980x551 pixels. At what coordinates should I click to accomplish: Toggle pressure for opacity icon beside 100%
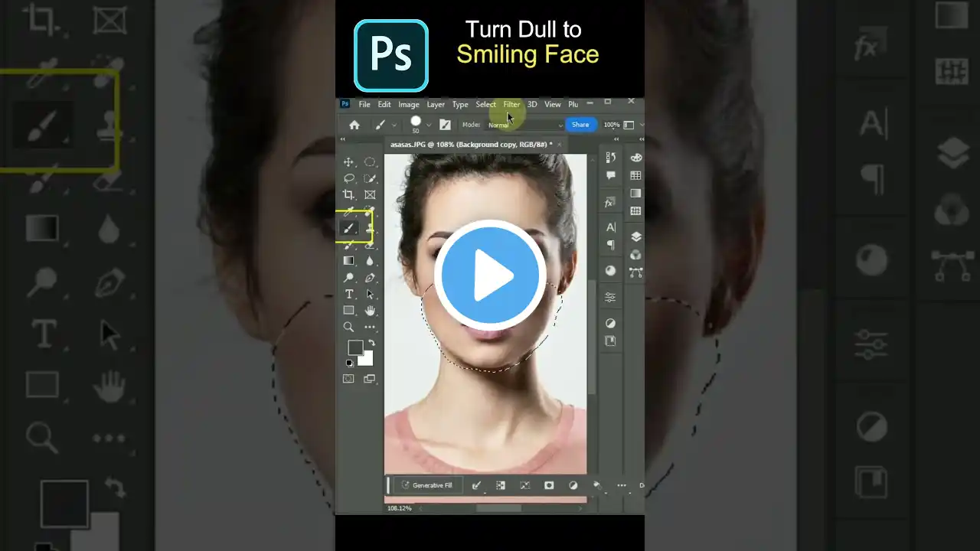coord(629,125)
